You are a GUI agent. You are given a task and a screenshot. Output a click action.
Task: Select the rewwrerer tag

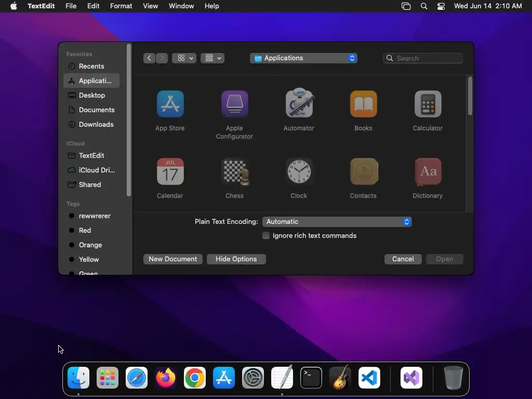click(91, 216)
